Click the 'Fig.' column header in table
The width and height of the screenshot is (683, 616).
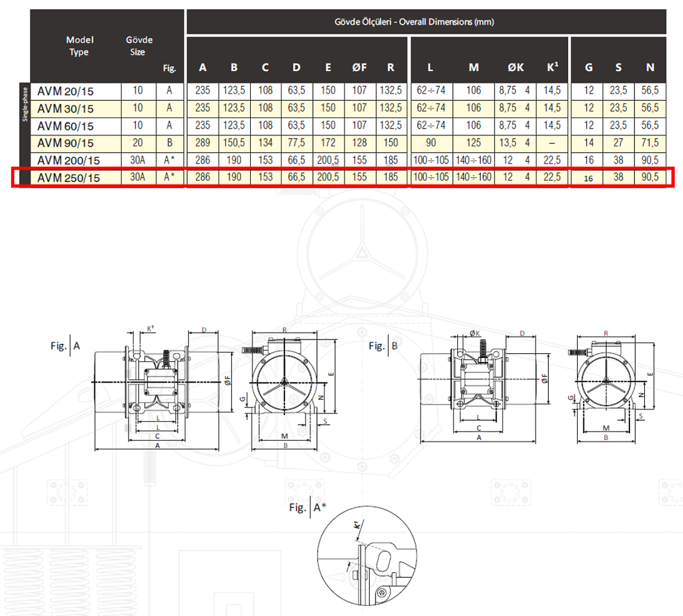[x=170, y=68]
